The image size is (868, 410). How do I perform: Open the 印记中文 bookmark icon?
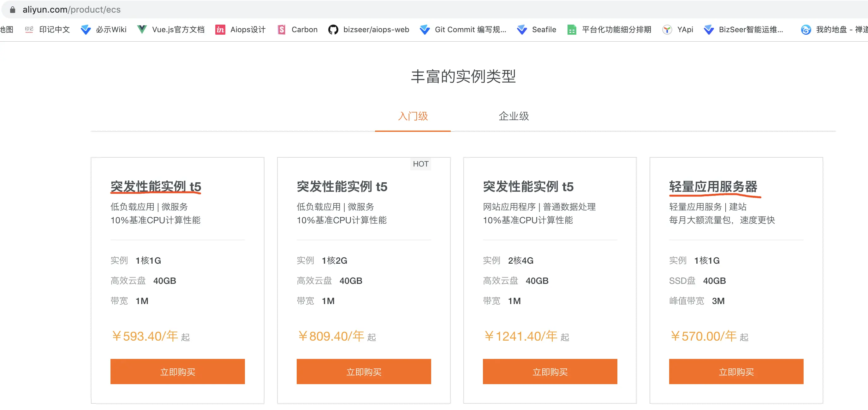point(29,30)
